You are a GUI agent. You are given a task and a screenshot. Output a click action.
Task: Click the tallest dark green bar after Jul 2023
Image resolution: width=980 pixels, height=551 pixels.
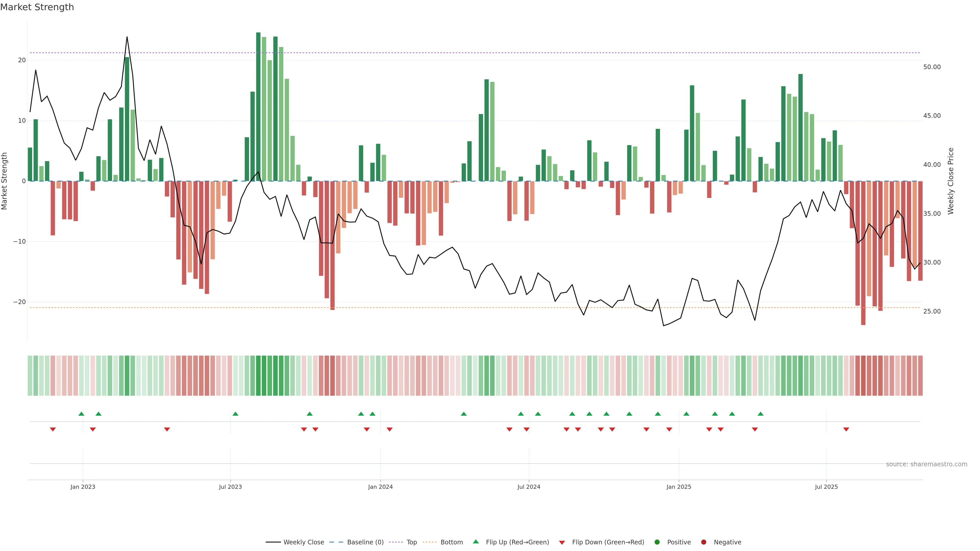point(258,106)
